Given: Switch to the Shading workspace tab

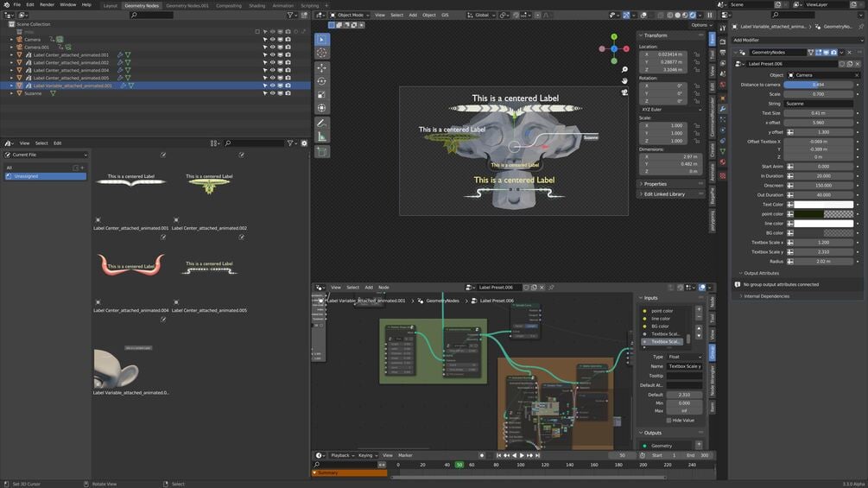Looking at the screenshot, I should click(257, 5).
